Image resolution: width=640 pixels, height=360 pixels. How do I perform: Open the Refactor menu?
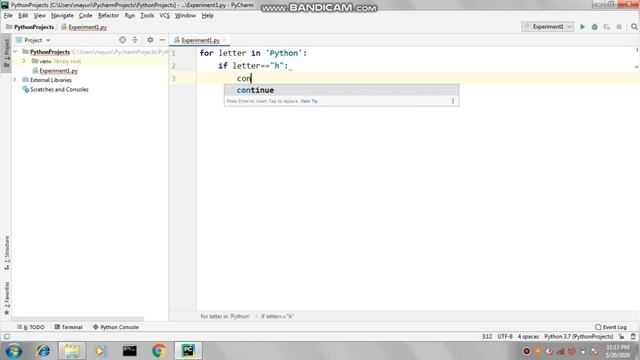[108, 16]
